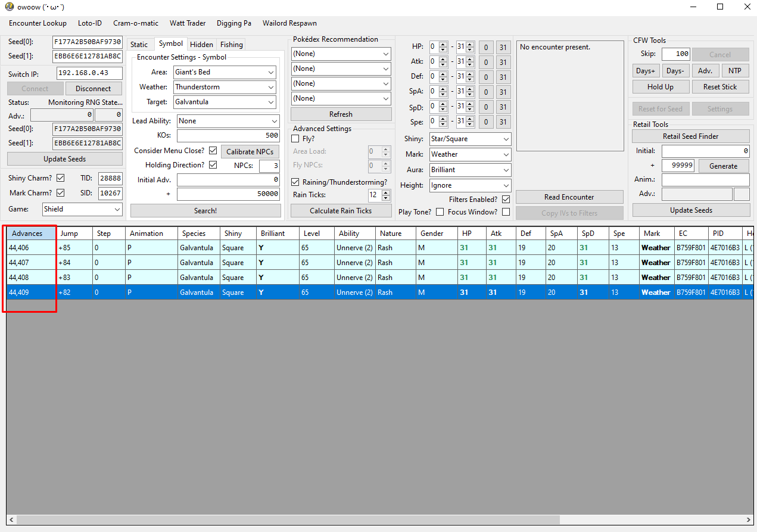Screen dimensions: 757x532
Task: Enable the Focus Window checkbox
Action: pos(506,212)
